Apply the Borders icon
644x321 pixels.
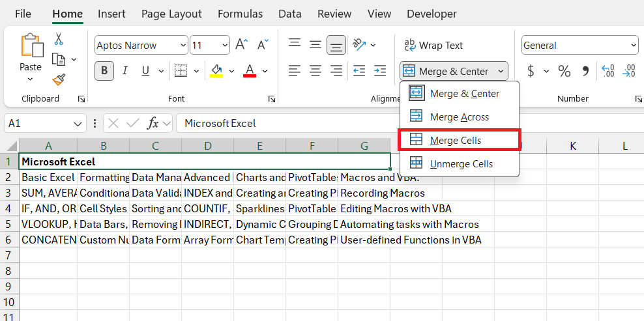181,71
